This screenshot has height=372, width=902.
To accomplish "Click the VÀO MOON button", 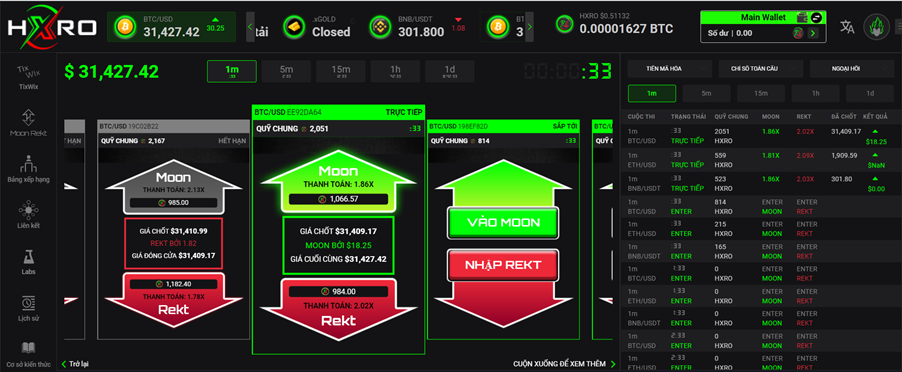I will [x=503, y=223].
